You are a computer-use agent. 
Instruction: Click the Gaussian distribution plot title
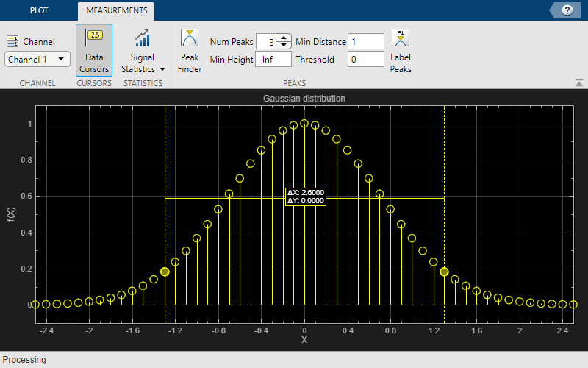(x=304, y=99)
